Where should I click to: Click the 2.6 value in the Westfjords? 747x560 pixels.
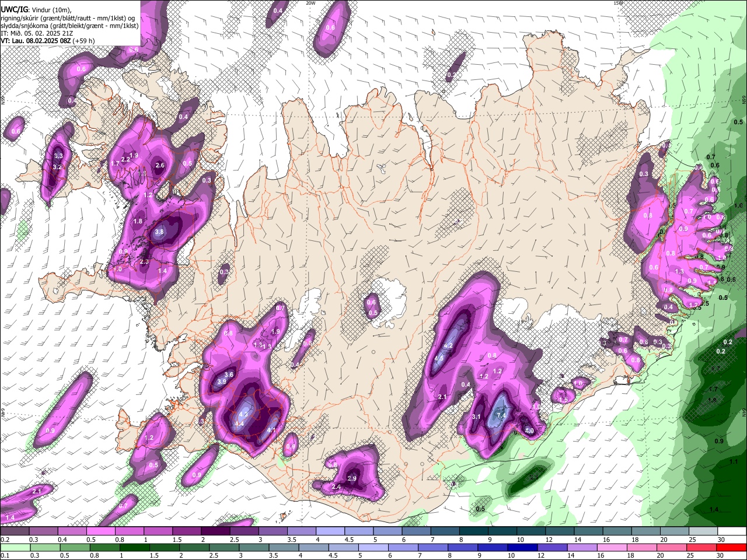160,166
